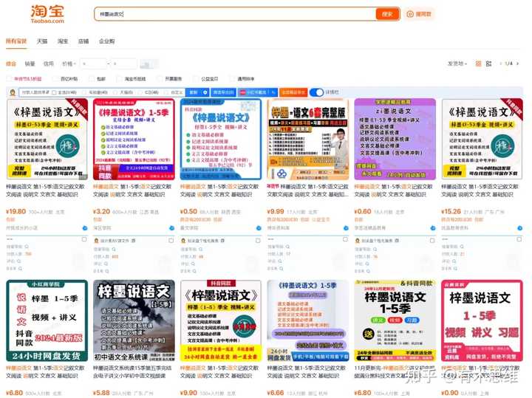This screenshot has width=532, height=398.
Task: Click the ¥19.80 product title link
Action: pos(46,191)
